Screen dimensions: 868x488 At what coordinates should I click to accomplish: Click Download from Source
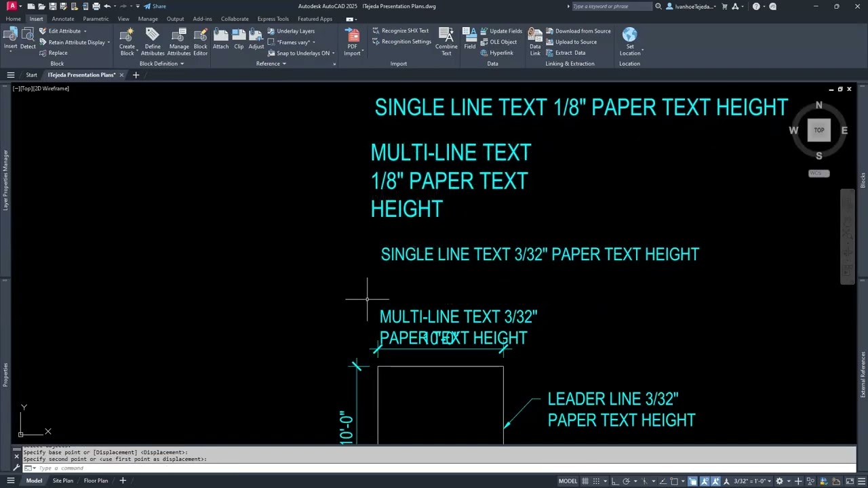578,31
